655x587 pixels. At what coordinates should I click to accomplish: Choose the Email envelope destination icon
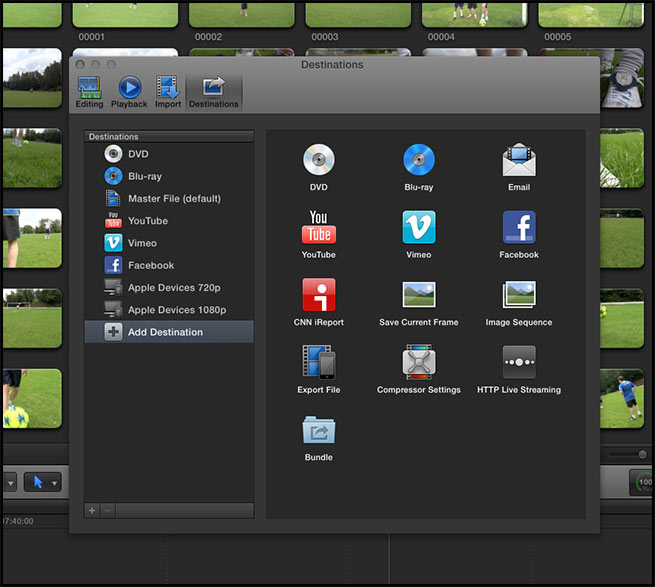click(519, 160)
